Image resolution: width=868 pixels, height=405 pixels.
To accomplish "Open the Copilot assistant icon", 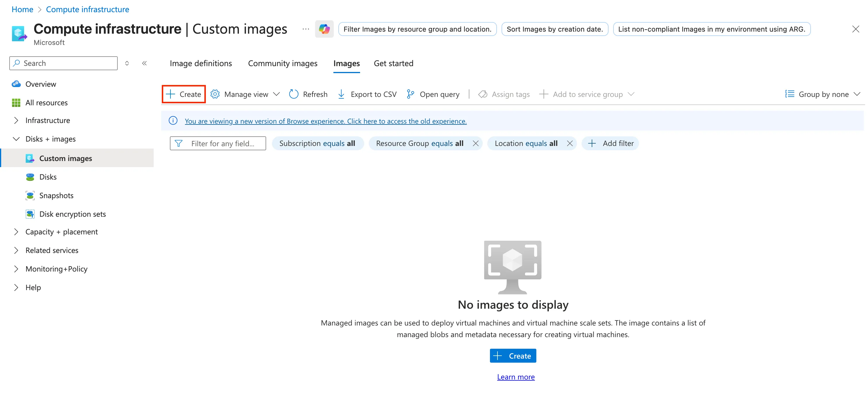I will [324, 29].
